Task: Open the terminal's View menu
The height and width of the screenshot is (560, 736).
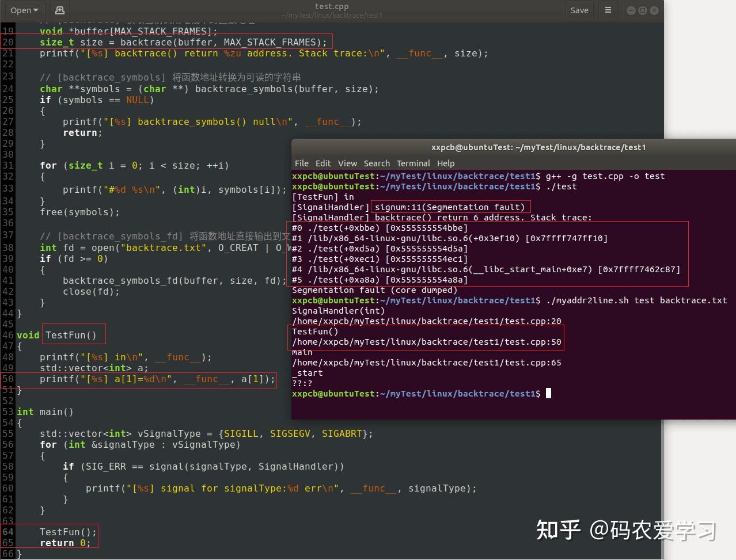Action: 347,163
